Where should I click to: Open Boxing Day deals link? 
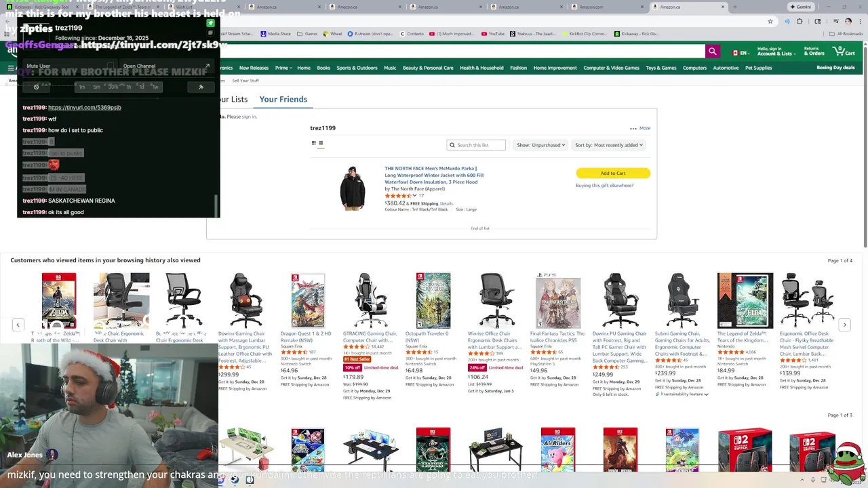pos(835,68)
